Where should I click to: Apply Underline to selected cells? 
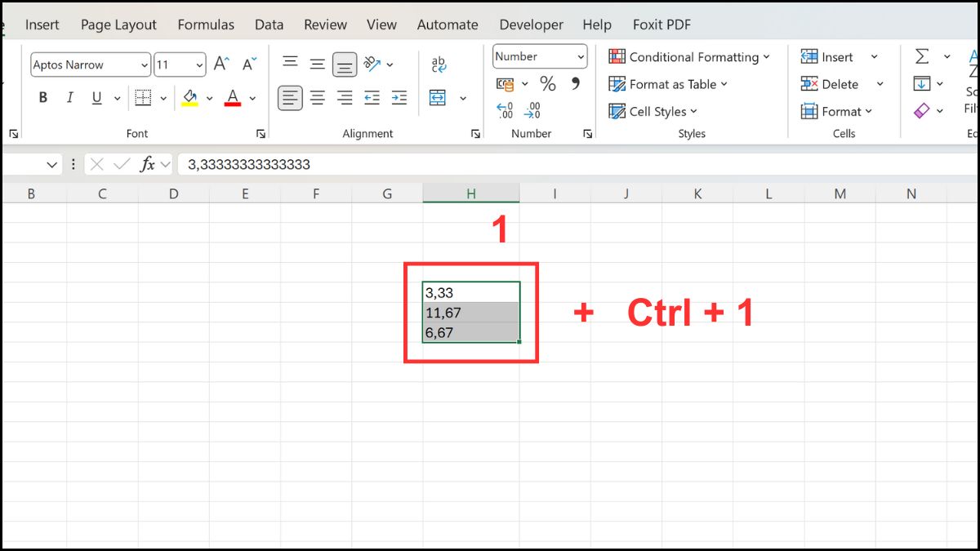[96, 98]
